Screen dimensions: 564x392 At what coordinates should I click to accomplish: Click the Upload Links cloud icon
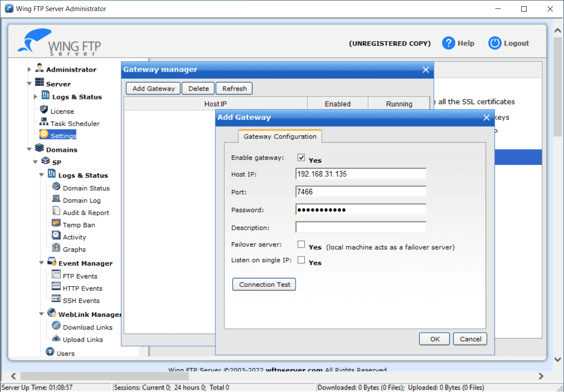[x=56, y=339]
